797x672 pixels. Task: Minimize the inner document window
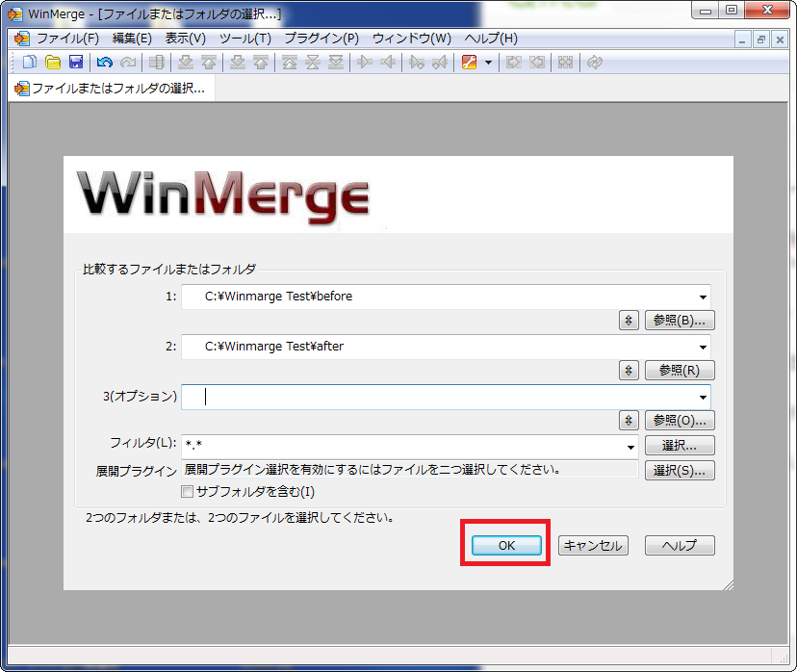click(742, 39)
